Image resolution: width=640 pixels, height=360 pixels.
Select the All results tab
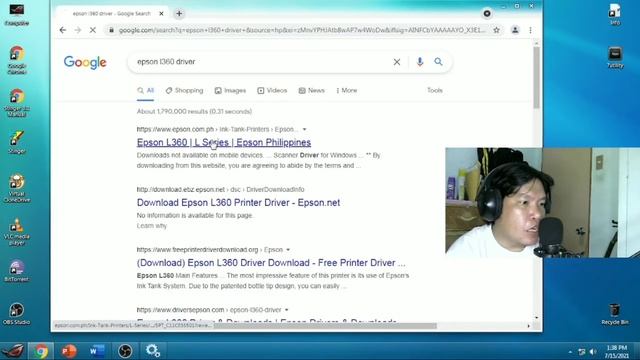coord(146,91)
